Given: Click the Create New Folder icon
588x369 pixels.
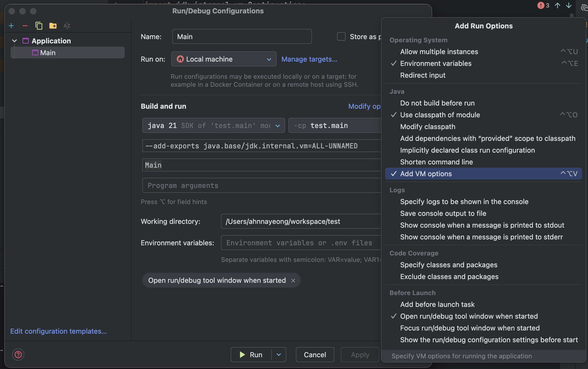Looking at the screenshot, I should [53, 26].
